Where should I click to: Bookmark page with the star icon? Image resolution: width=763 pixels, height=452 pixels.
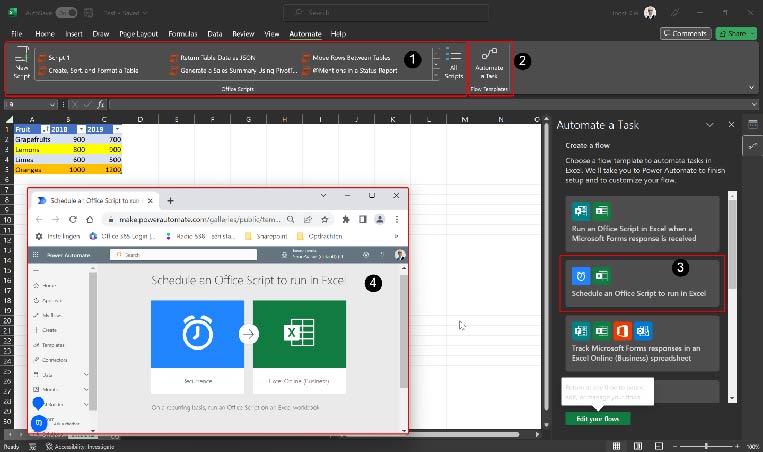pyautogui.click(x=325, y=219)
